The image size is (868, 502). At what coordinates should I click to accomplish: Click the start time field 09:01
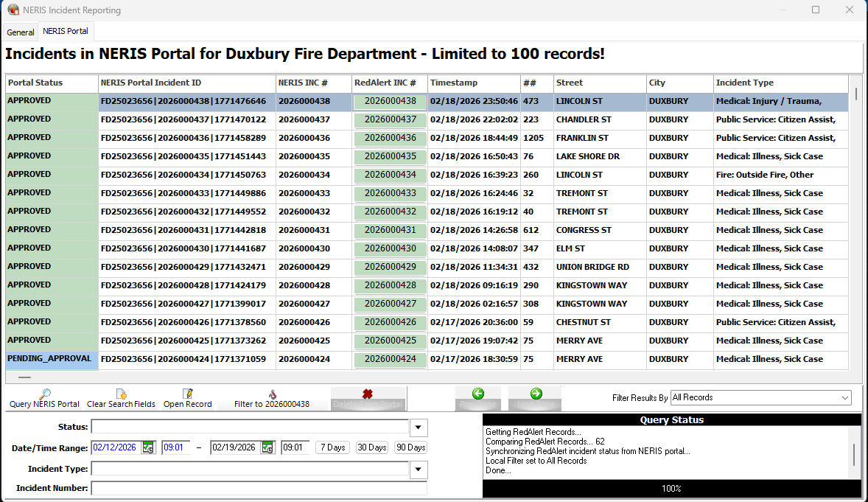click(175, 447)
